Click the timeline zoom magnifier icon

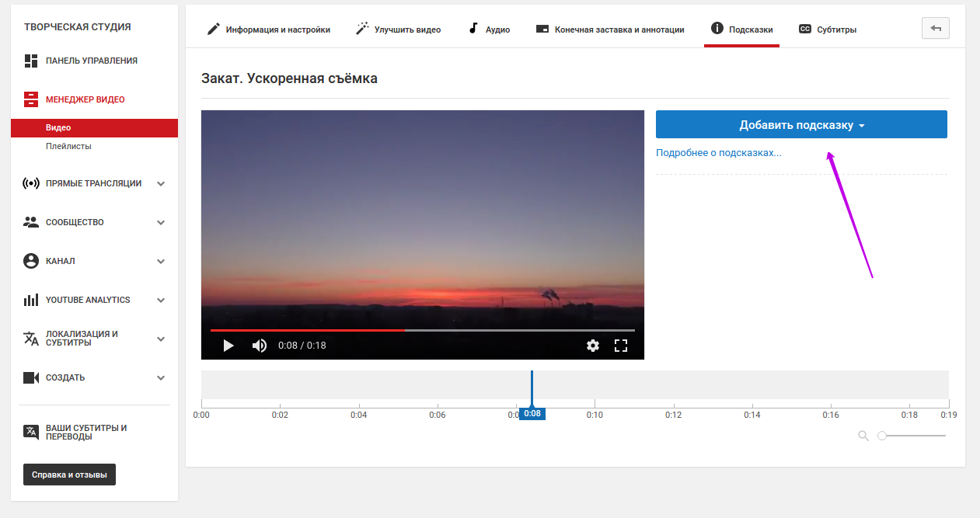point(863,436)
